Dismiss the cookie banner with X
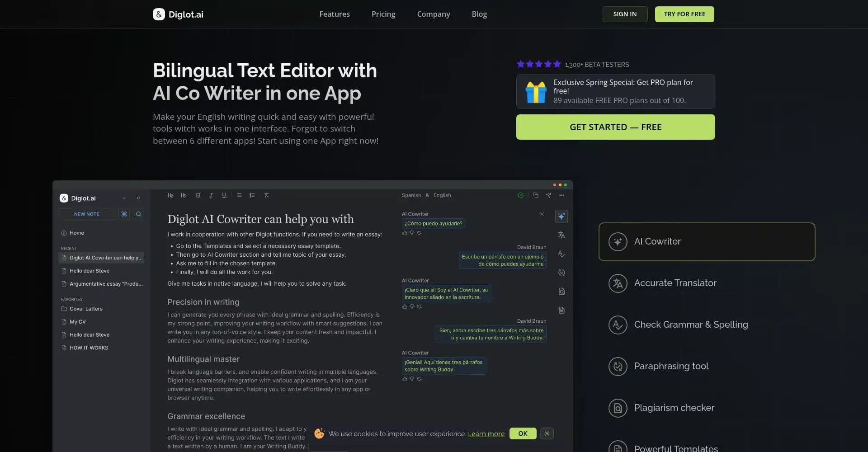The height and width of the screenshot is (452, 868). [547, 433]
